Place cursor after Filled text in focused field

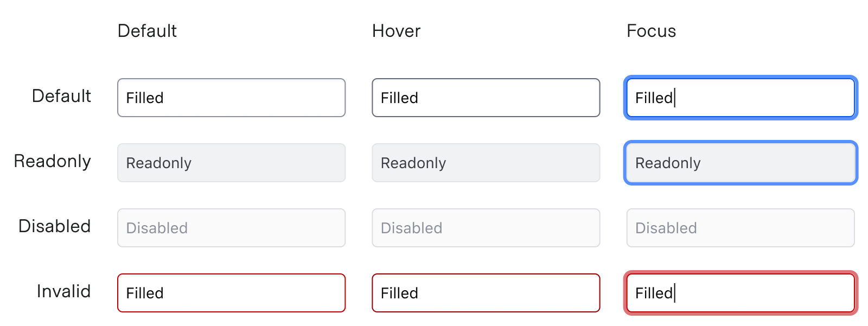(675, 98)
